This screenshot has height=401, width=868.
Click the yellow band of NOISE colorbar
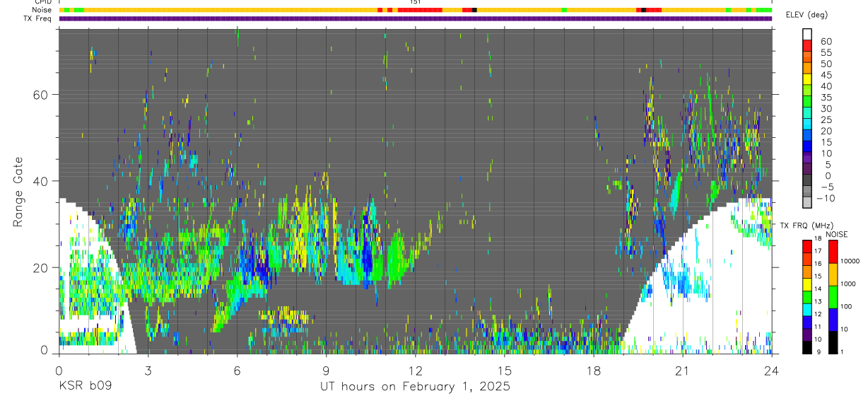(833, 274)
